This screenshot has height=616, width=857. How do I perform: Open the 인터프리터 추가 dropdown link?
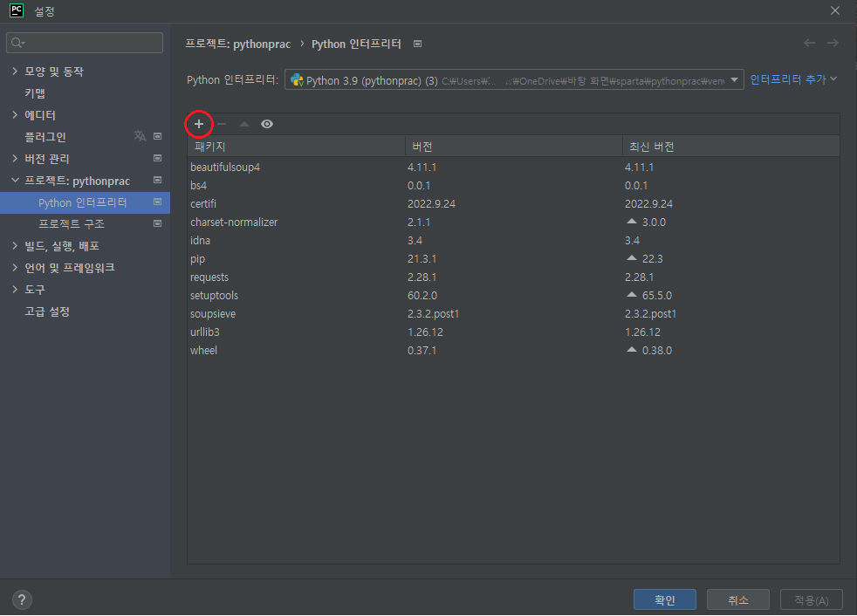coord(793,79)
